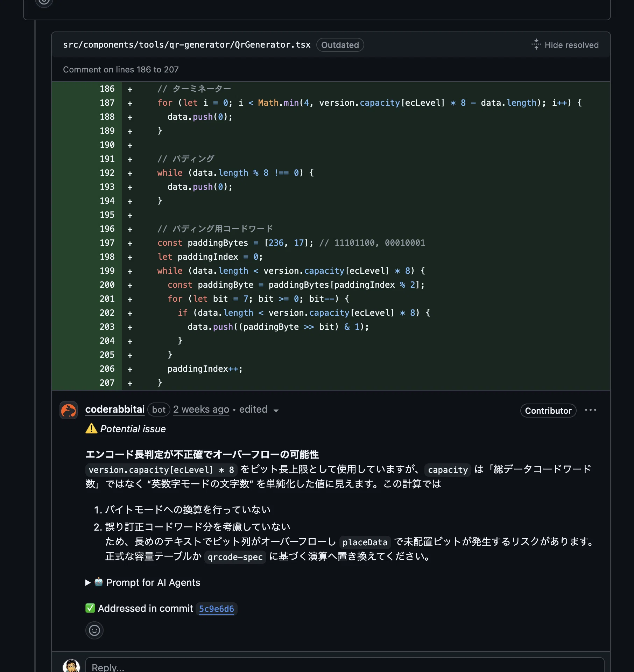Click the user avatar beside Reply box
The width and height of the screenshot is (634, 672).
[x=71, y=666]
